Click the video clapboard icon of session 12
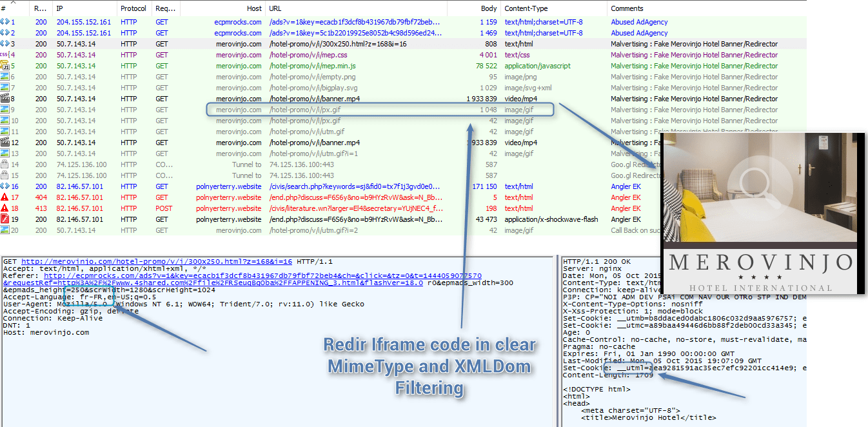 coord(5,143)
